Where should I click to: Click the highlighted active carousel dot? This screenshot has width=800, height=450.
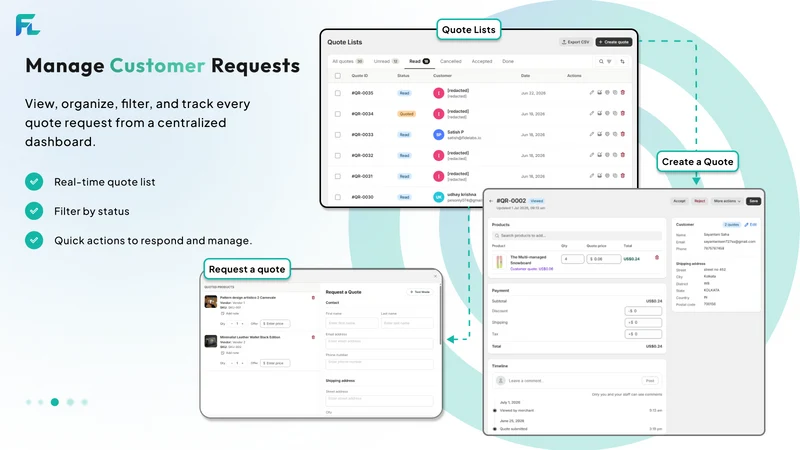pyautogui.click(x=55, y=402)
